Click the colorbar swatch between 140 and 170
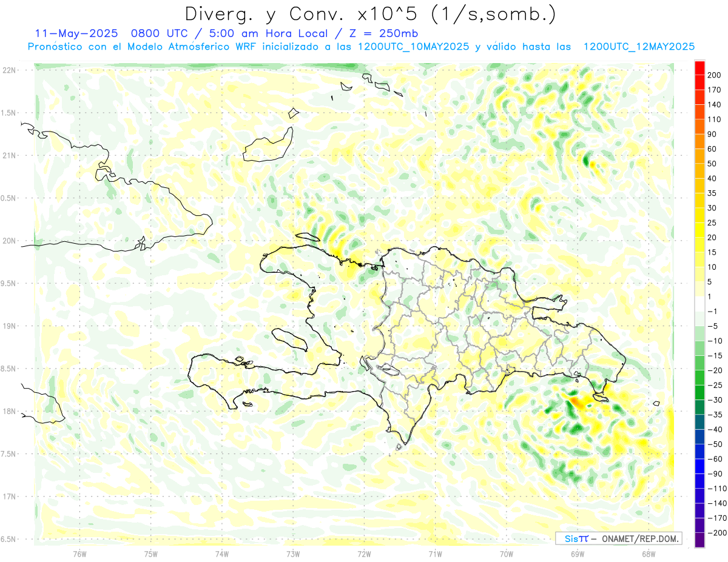This screenshot has height=562, width=728. 699,97
